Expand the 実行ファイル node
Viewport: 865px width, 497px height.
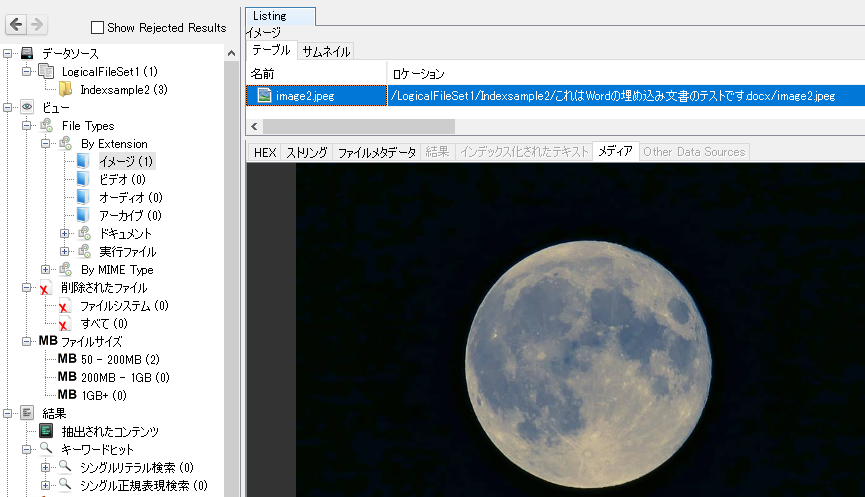[65, 252]
